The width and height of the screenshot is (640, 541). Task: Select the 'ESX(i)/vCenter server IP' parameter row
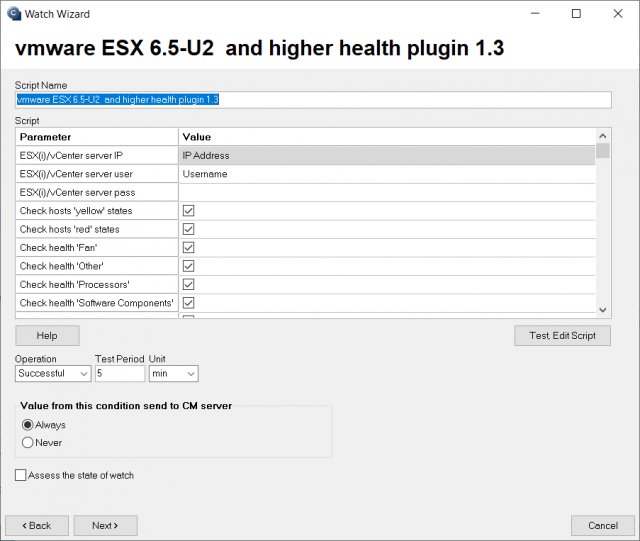[97, 156]
